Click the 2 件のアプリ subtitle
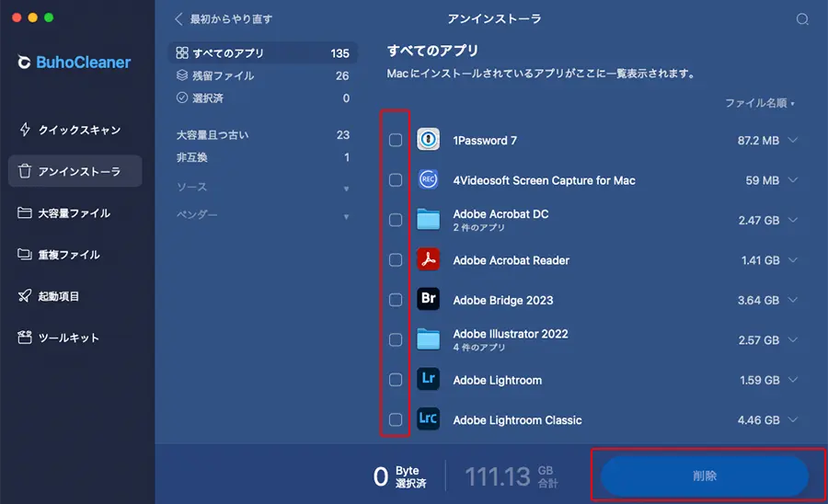Screen dimensions: 828x504 479,227
